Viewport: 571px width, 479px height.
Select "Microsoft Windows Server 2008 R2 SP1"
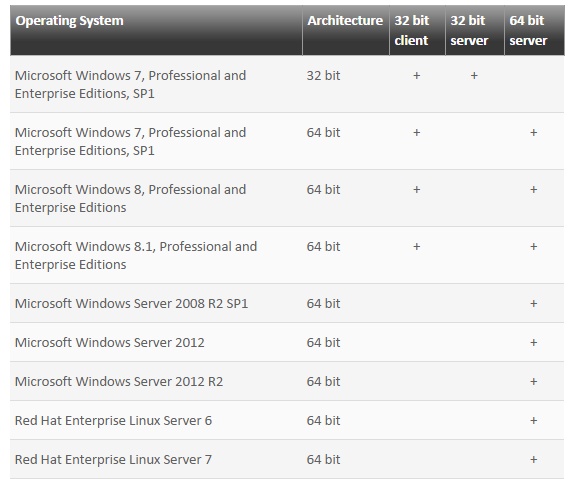[131, 303]
